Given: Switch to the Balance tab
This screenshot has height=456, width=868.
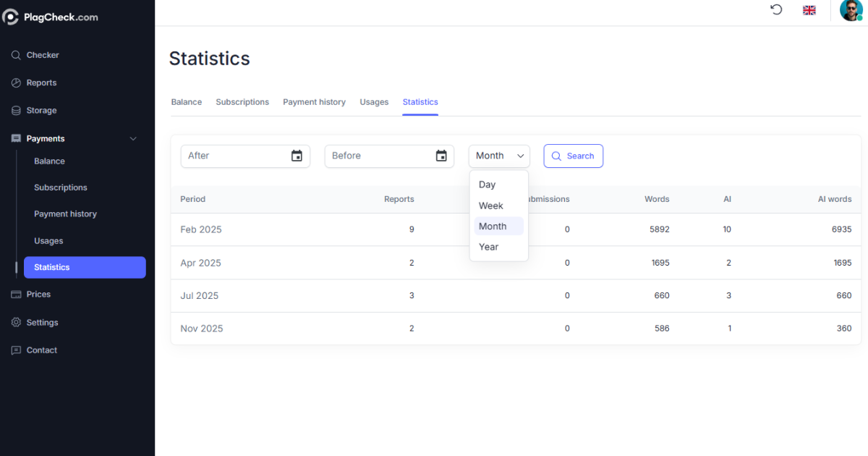Looking at the screenshot, I should (x=186, y=101).
